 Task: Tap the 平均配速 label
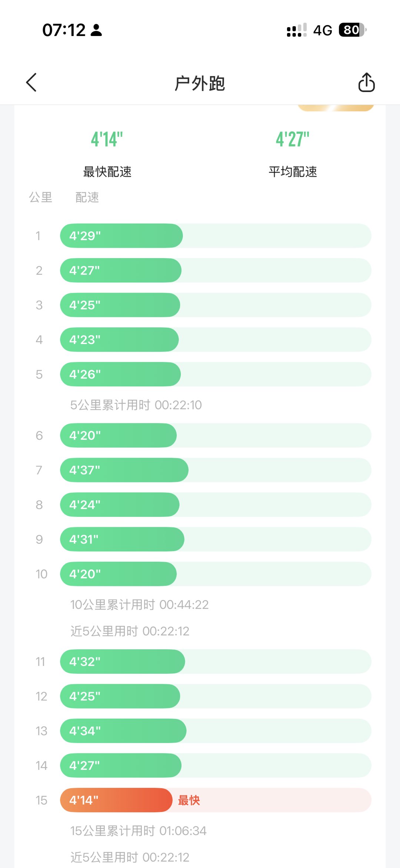pos(293,172)
